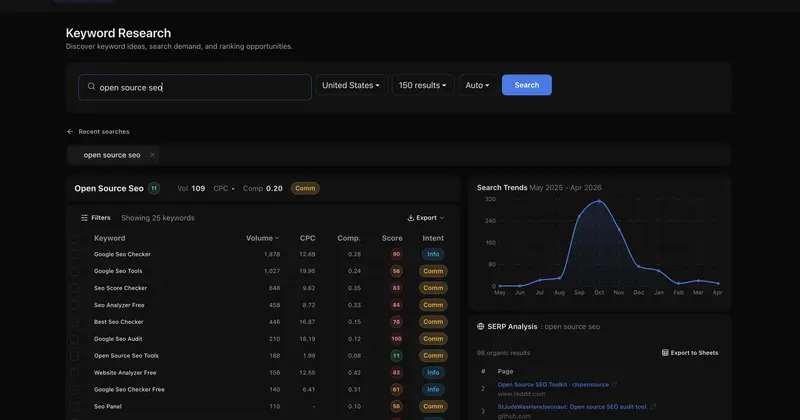Viewport: 800px width, 420px height.
Task: Click the Sep data point on trends chart
Action: (579, 217)
